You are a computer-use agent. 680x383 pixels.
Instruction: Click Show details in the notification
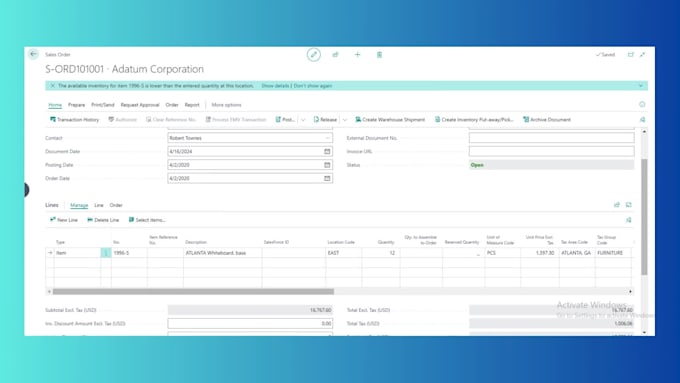point(275,86)
